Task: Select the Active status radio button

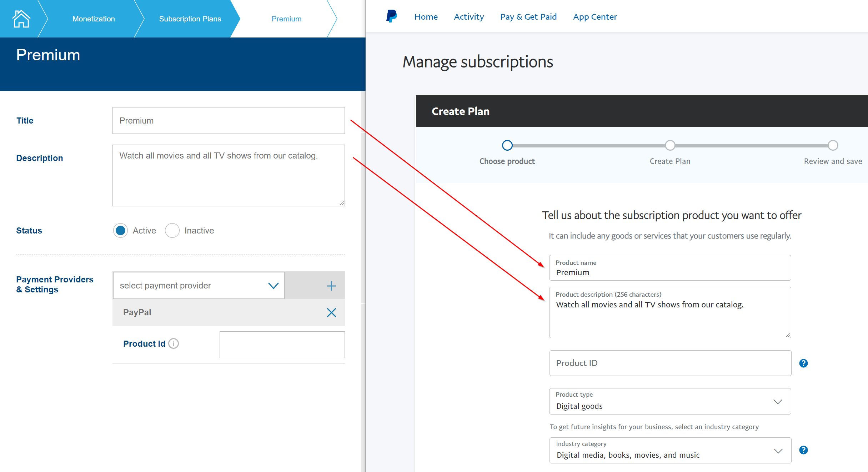Action: (121, 231)
